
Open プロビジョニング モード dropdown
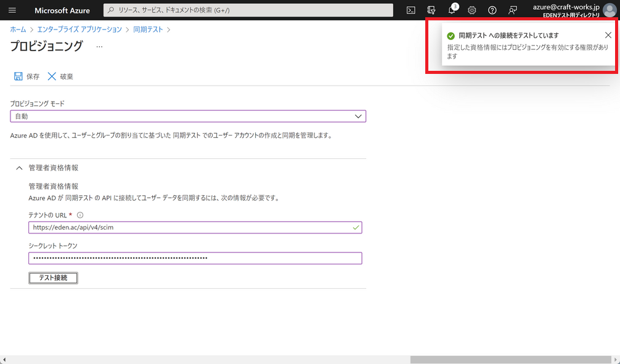(188, 116)
